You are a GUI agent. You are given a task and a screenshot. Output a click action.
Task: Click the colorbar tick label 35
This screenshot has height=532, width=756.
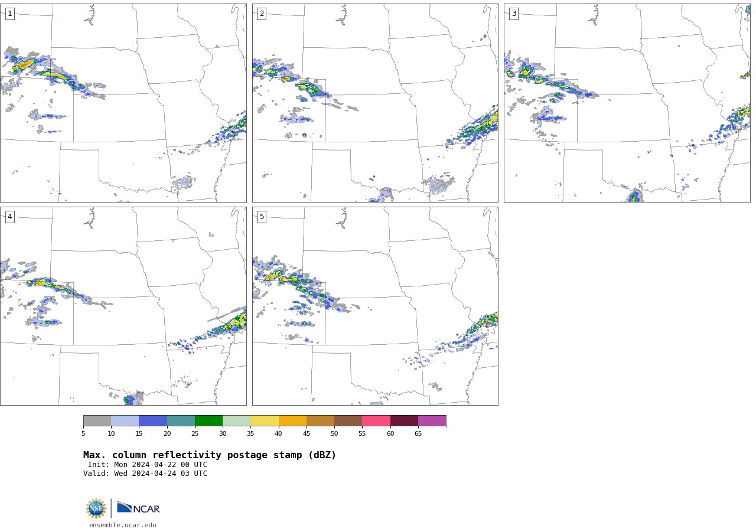tap(250, 433)
